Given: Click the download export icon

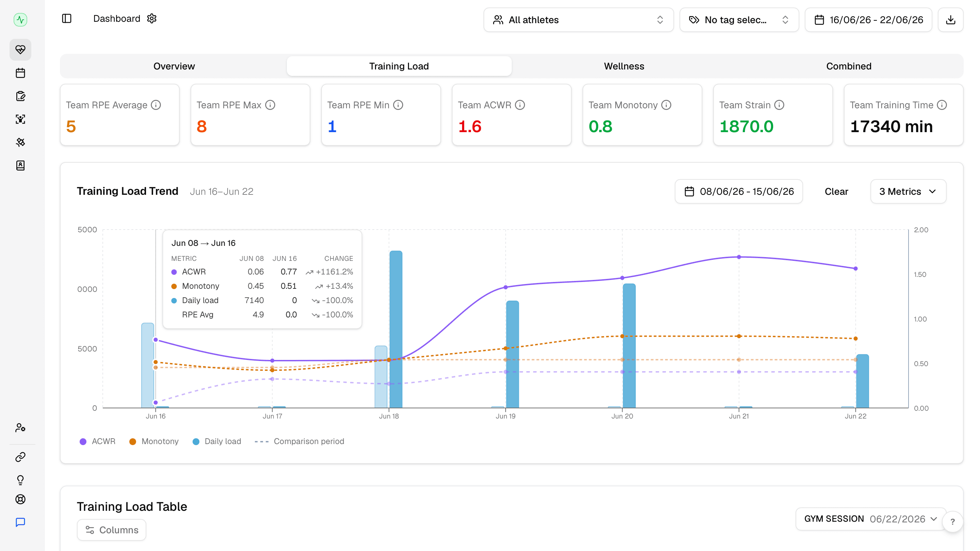Looking at the screenshot, I should (x=950, y=20).
